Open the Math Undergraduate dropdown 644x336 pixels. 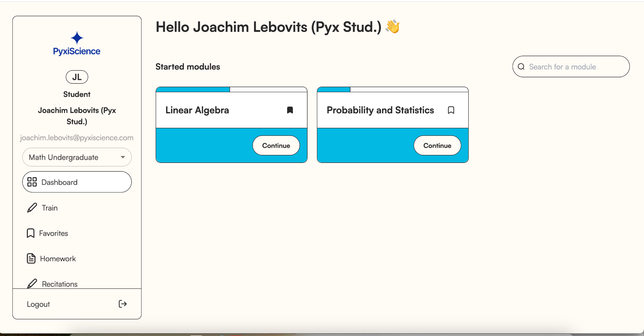76,157
